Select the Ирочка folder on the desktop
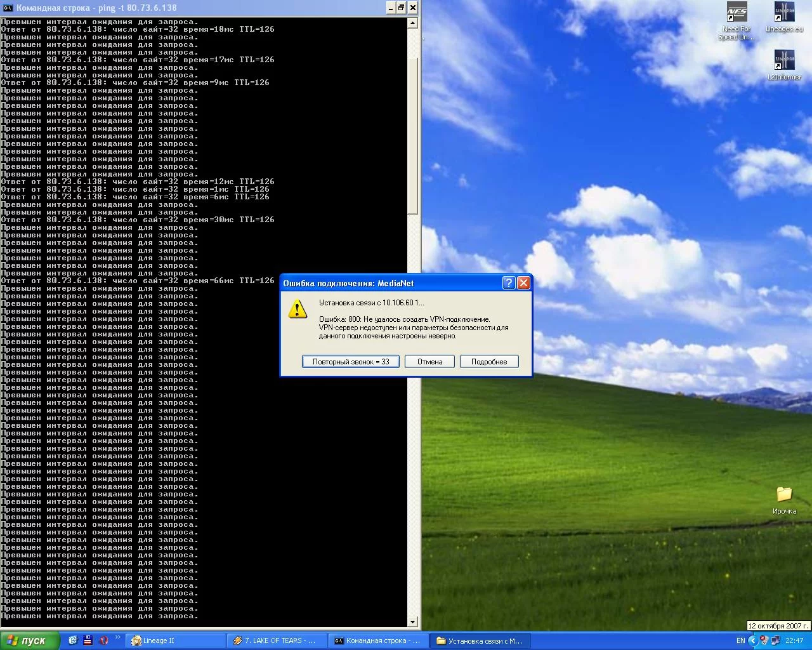 tap(784, 500)
